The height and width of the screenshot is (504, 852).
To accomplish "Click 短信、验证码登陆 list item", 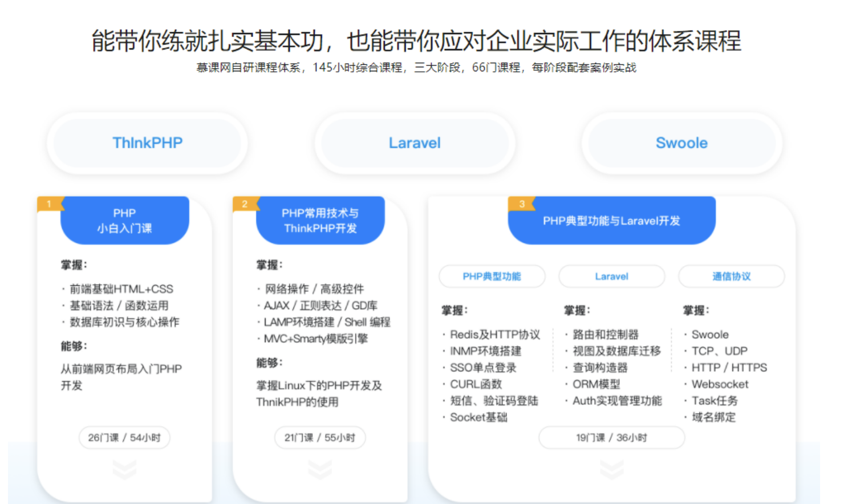I will (x=494, y=401).
